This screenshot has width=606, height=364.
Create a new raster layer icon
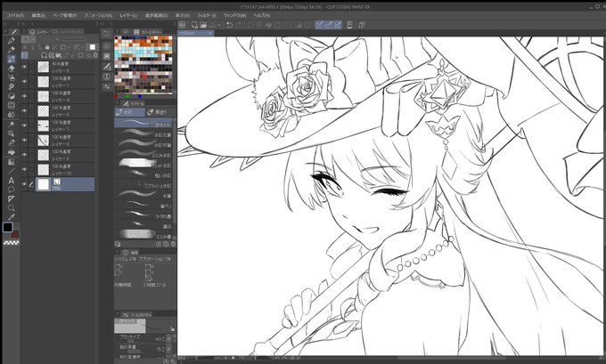pyautogui.click(x=44, y=55)
